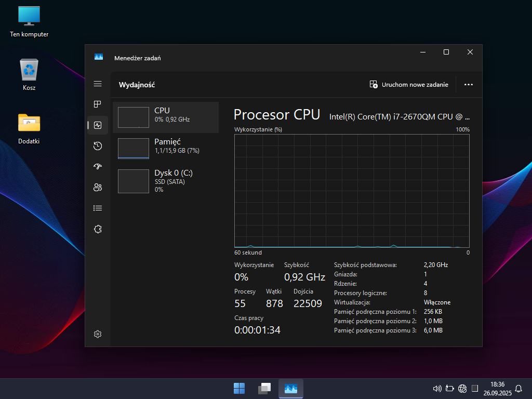Open the App history page icon
532x399 pixels.
[x=98, y=146]
